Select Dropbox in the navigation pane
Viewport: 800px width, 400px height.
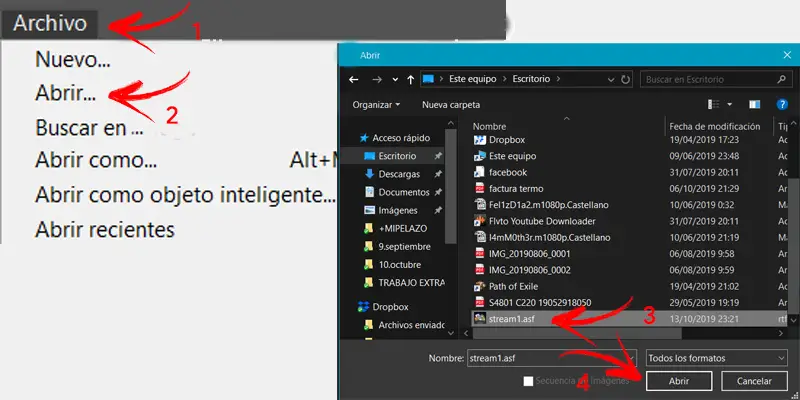(390, 307)
